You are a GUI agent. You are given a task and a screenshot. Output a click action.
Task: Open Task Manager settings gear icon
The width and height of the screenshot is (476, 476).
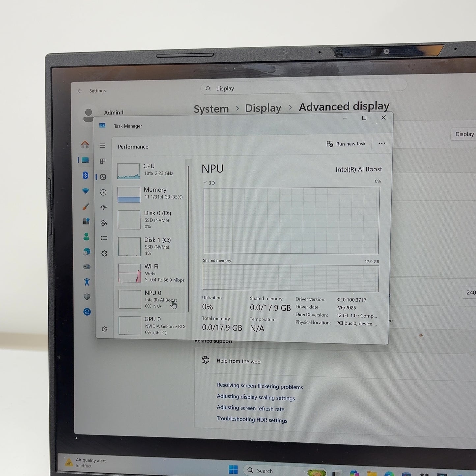(x=105, y=329)
